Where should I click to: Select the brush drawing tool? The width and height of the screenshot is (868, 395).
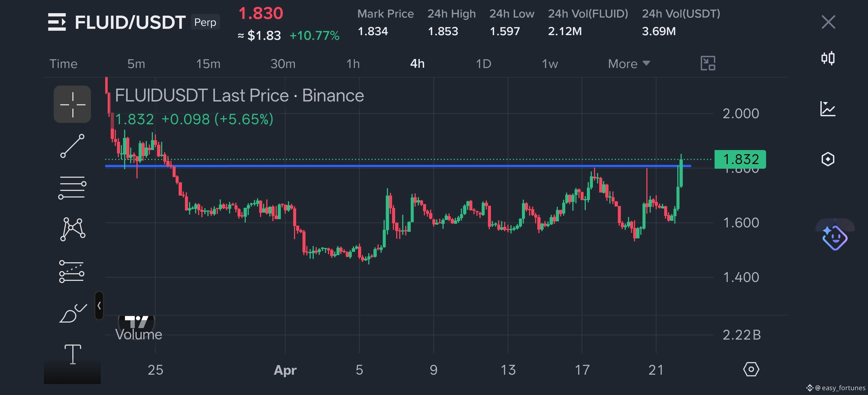click(73, 313)
